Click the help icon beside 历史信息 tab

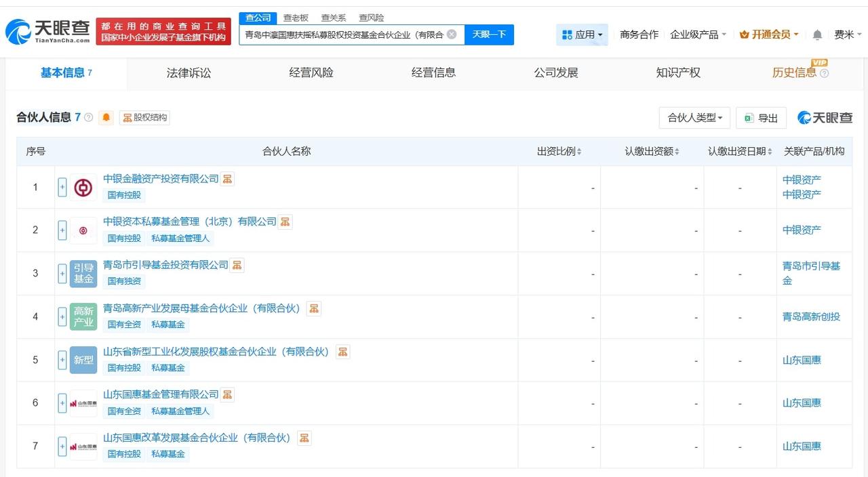click(824, 73)
